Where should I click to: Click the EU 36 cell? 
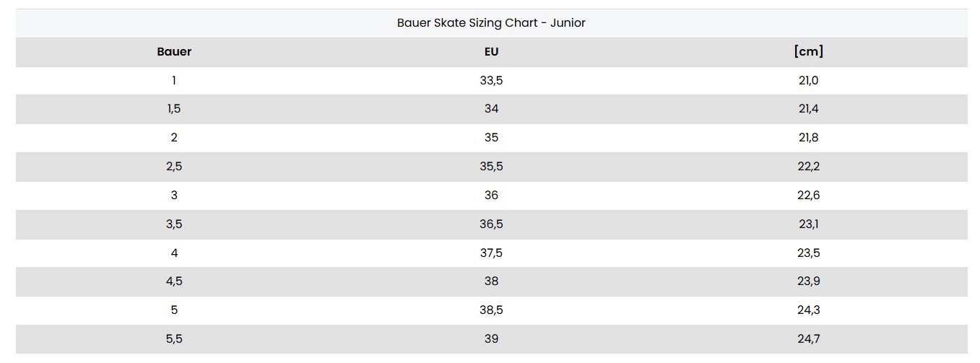tap(491, 196)
